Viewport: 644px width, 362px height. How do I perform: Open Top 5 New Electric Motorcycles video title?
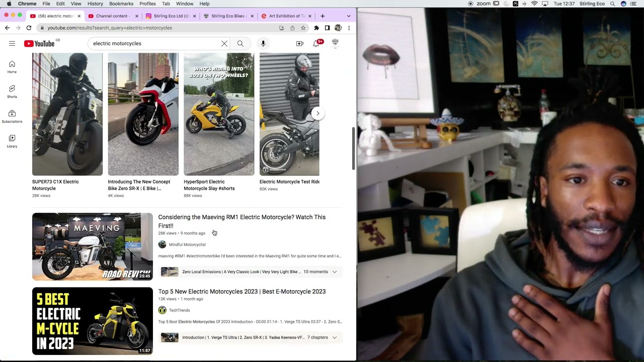(x=242, y=292)
